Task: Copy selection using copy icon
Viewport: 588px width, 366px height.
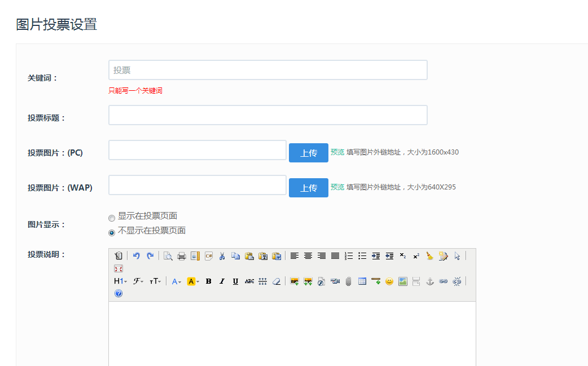Action: (x=235, y=256)
